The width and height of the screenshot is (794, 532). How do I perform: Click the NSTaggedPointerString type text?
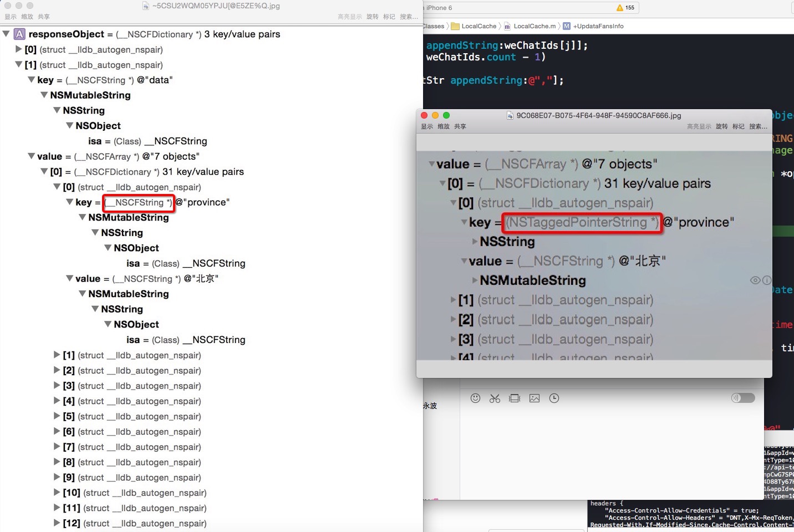click(582, 222)
